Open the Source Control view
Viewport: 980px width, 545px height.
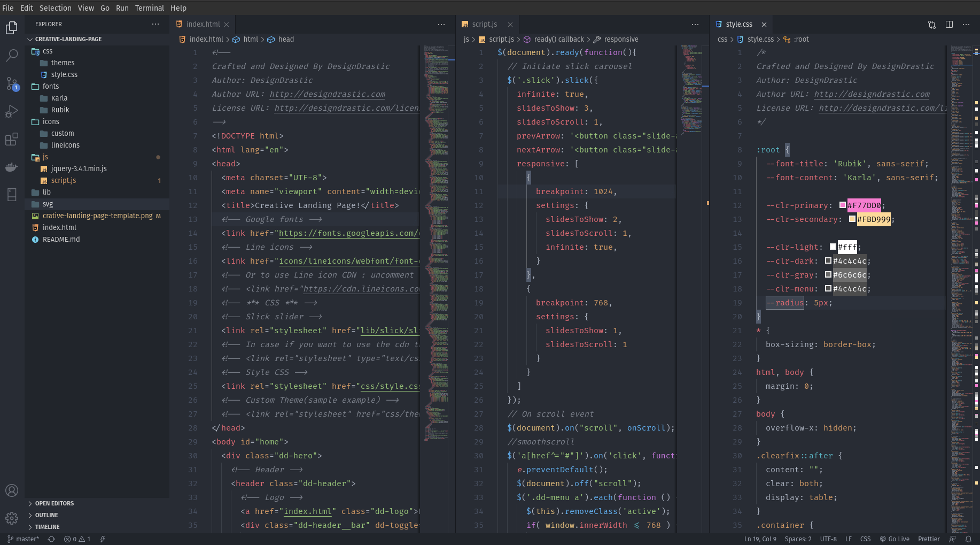12,84
